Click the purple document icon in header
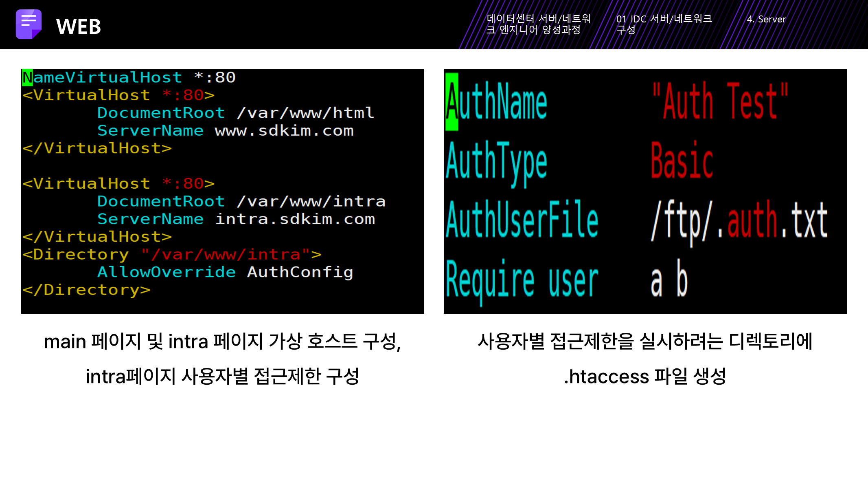The height and width of the screenshot is (489, 868). click(x=28, y=24)
